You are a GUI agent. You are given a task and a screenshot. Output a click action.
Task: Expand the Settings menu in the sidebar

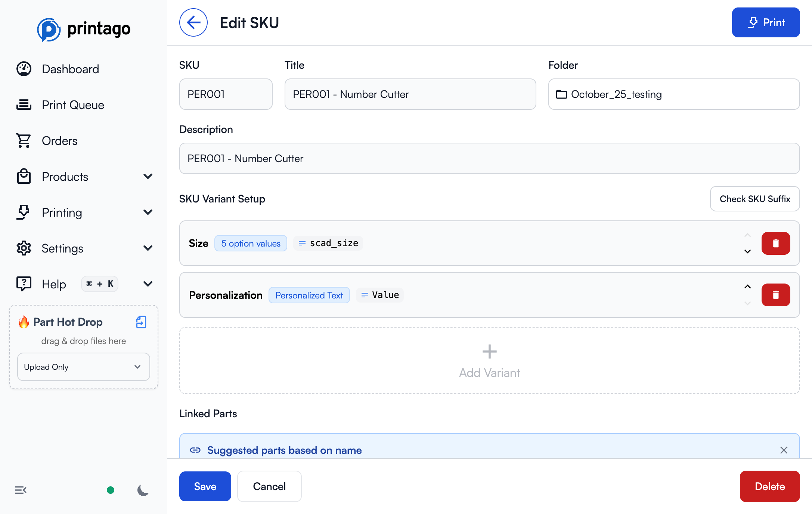coord(148,248)
